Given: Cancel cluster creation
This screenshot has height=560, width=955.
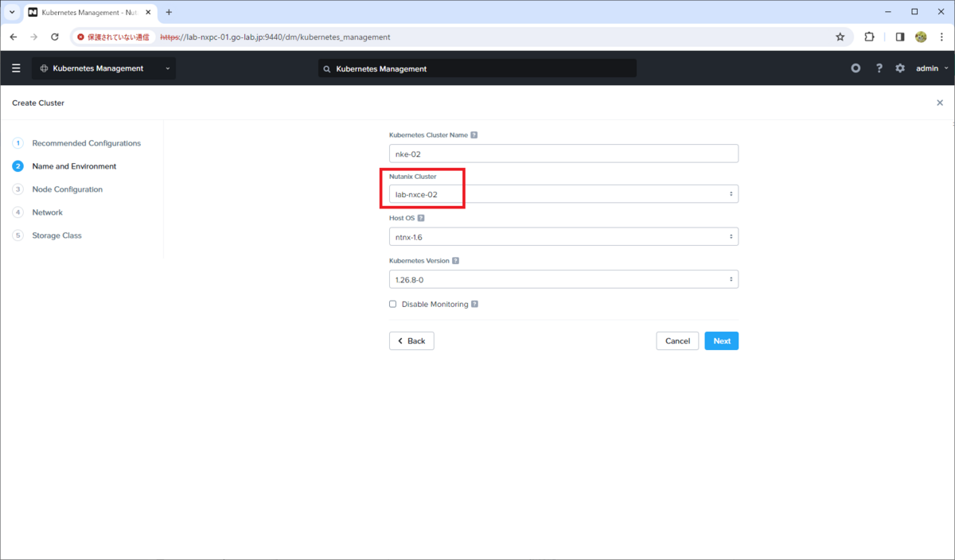Looking at the screenshot, I should coord(677,340).
